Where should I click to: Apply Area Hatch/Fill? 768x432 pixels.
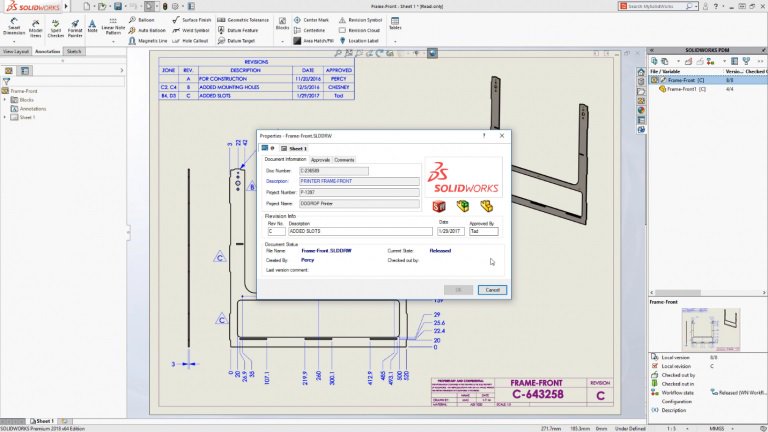tap(313, 41)
